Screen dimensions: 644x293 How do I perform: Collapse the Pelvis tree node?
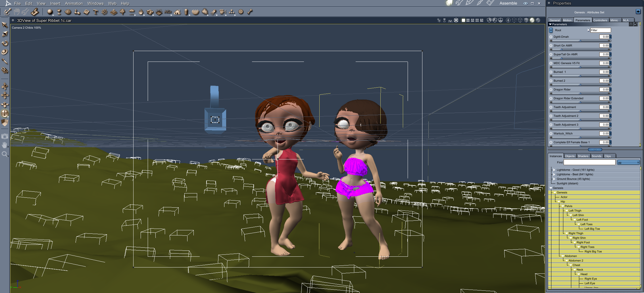563,206
